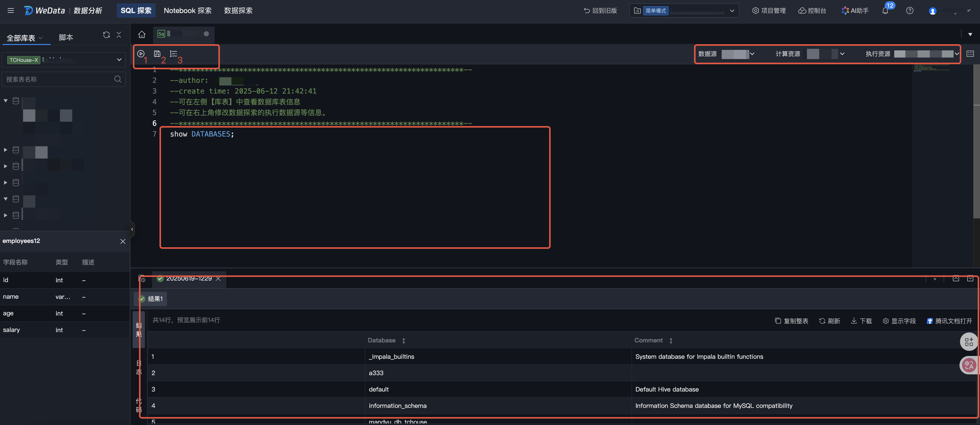This screenshot has height=425, width=980.
Task: Open the 数据源 dropdown
Action: click(738, 54)
